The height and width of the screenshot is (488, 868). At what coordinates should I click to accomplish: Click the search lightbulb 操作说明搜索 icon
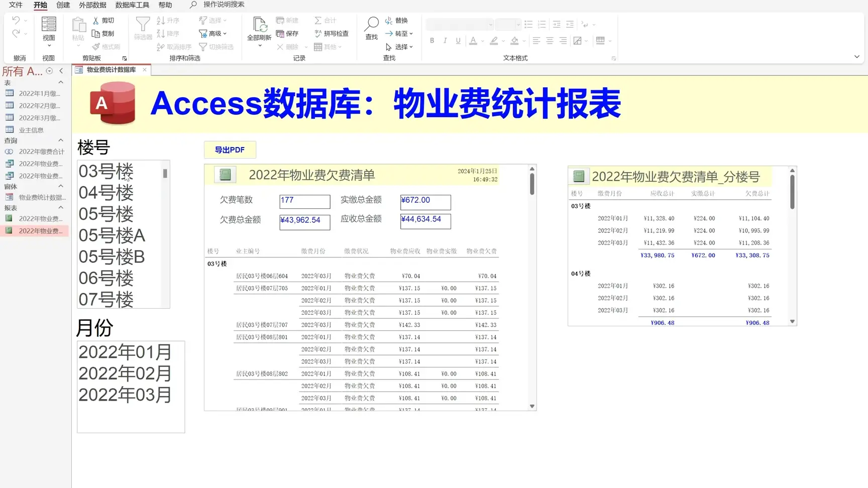tap(193, 5)
